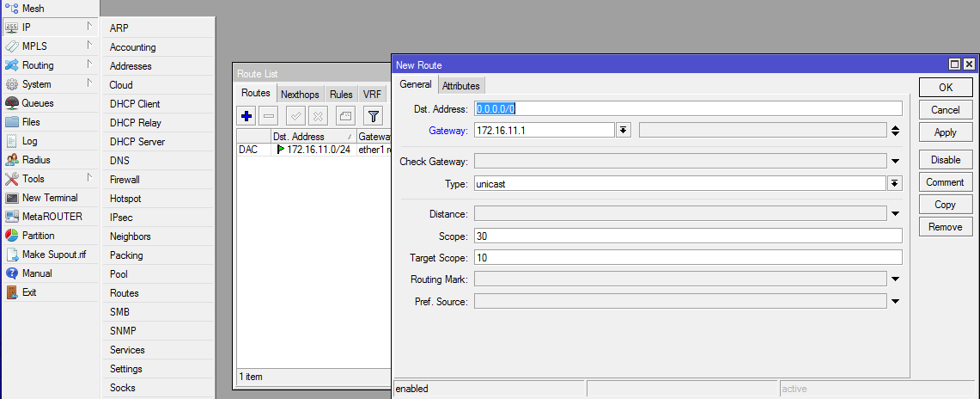The image size is (980, 399).
Task: Select DNS in the IP submenu
Action: (159, 161)
